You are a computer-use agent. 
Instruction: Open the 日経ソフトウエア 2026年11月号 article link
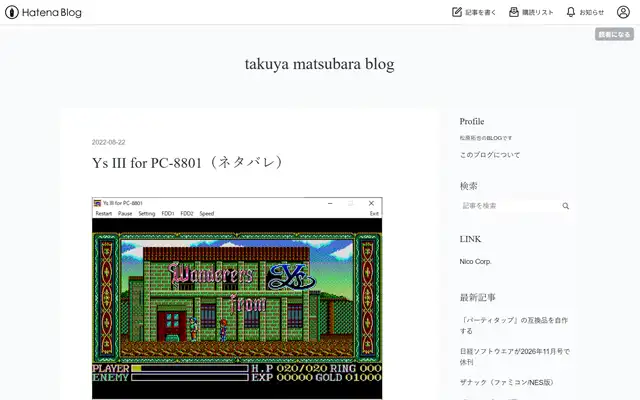[514, 356]
